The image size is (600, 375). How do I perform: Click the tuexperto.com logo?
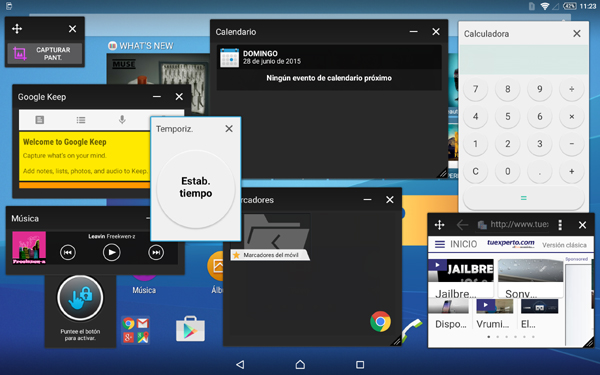click(x=510, y=243)
